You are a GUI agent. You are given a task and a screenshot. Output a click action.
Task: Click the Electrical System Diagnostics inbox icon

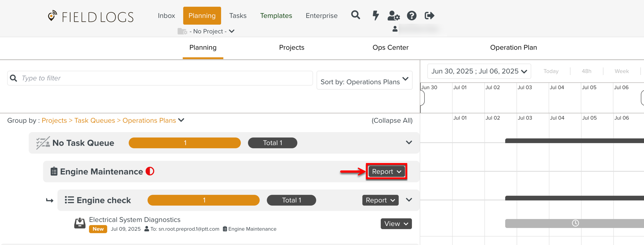[80, 223]
